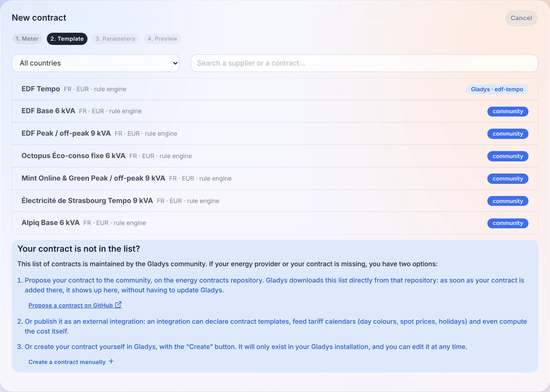Focus the supplier or contract search field
Image resolution: width=550 pixels, height=392 pixels.
point(364,63)
